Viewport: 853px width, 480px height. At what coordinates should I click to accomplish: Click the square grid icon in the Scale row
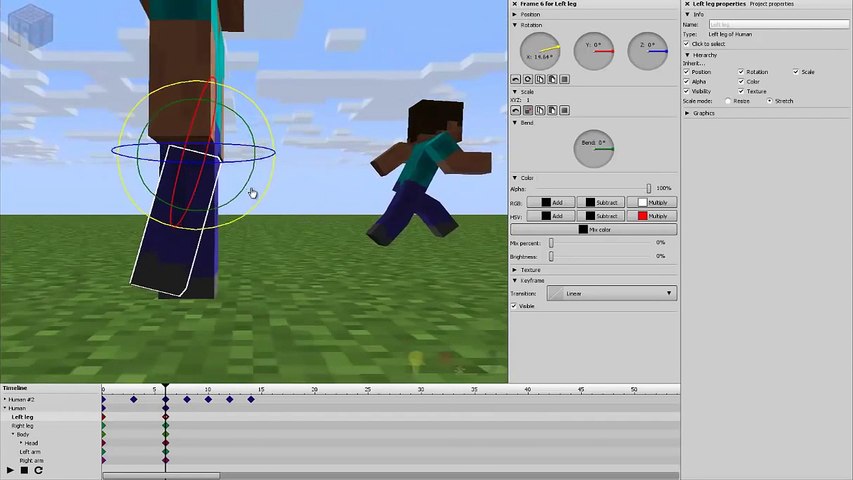(x=565, y=110)
